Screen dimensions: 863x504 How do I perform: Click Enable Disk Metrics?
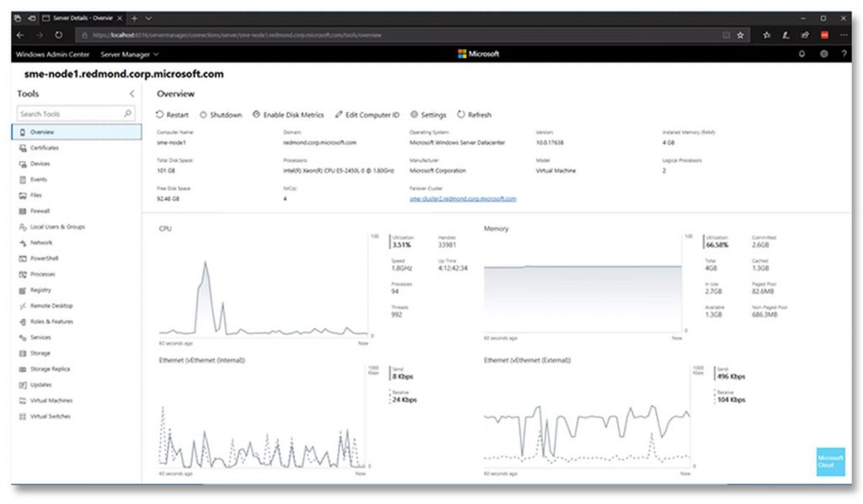288,115
